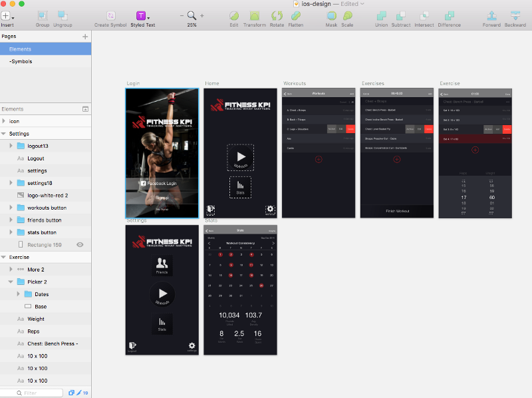This screenshot has width=532, height=398.
Task: Click the layer Filter search field
Action: (39, 393)
